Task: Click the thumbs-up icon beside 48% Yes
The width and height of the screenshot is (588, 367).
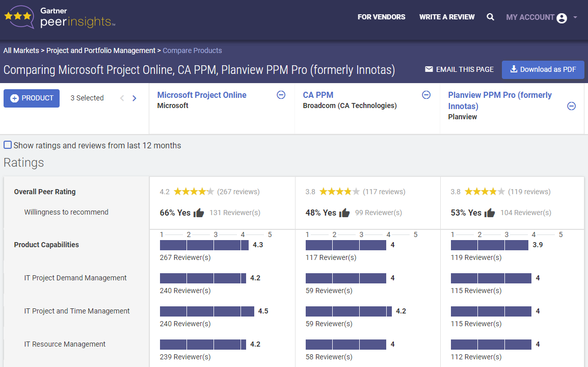Action: point(344,213)
